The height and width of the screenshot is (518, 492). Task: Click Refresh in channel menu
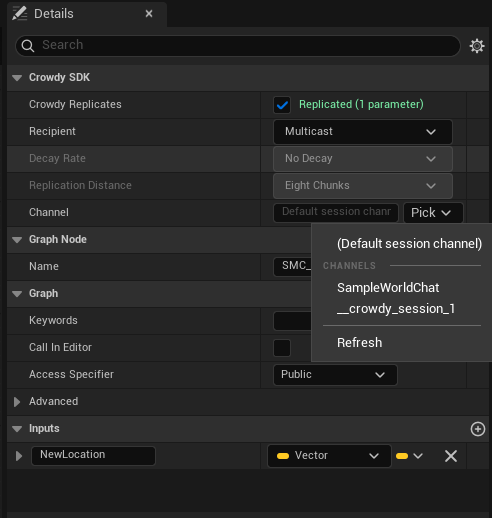[359, 343]
